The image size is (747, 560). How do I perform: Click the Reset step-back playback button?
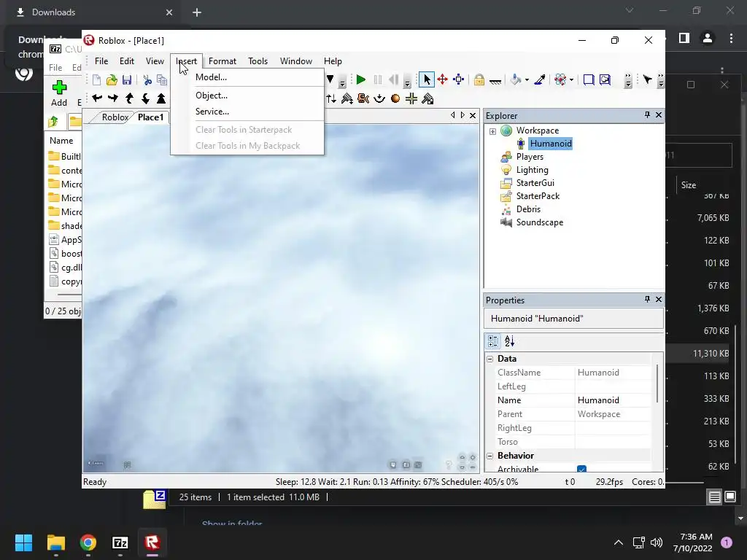[393, 79]
